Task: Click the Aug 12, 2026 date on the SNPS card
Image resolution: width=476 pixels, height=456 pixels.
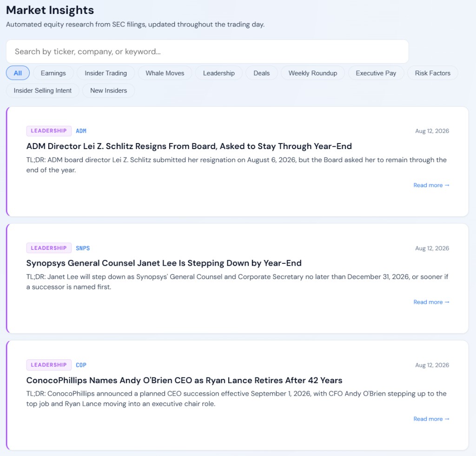Action: tap(432, 248)
